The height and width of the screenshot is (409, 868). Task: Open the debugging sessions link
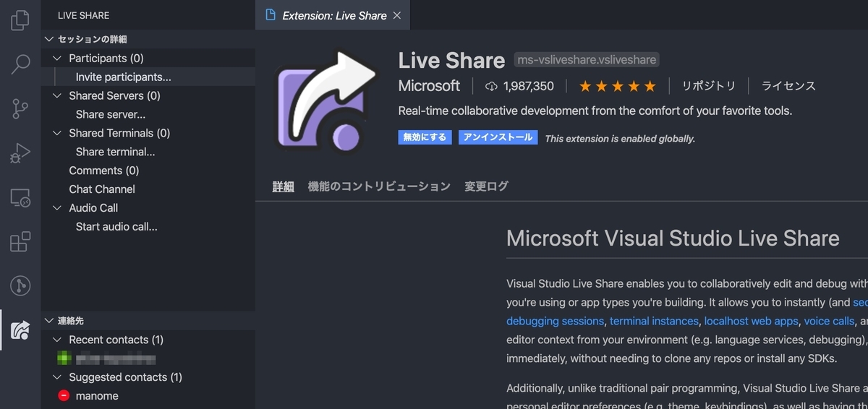click(x=555, y=321)
